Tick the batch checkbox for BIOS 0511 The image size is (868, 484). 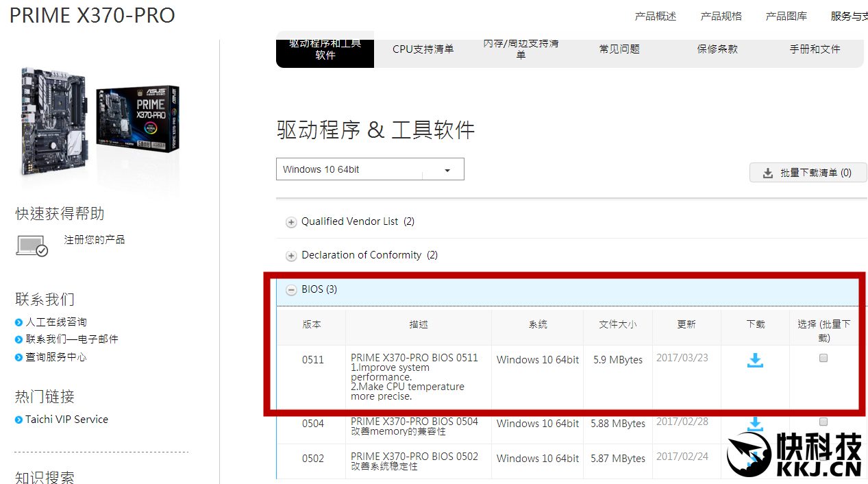(823, 358)
